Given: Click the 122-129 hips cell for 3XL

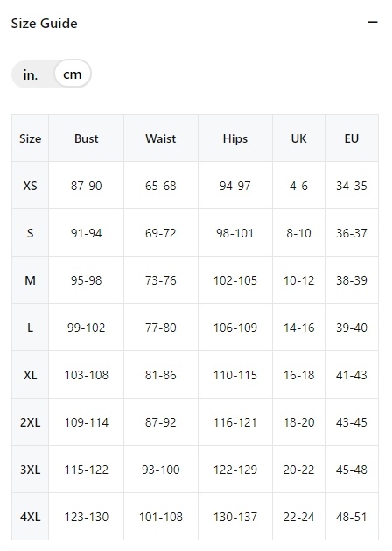Looking at the screenshot, I should coord(235,470).
